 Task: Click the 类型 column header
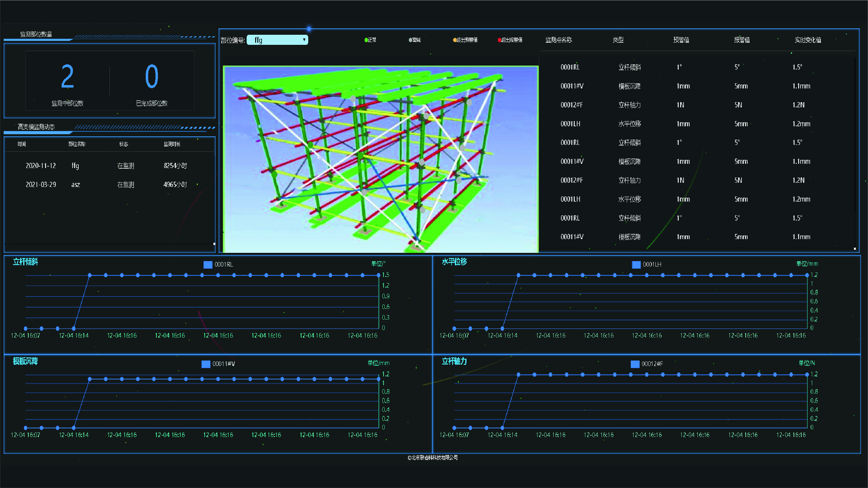[618, 40]
